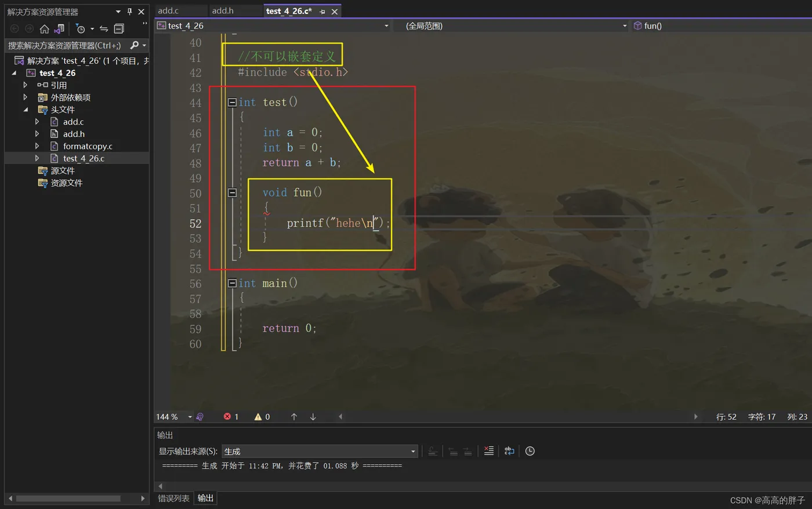This screenshot has height=509, width=812.
Task: Click the Home icon in Solution Explorer toolbar
Action: coord(45,28)
